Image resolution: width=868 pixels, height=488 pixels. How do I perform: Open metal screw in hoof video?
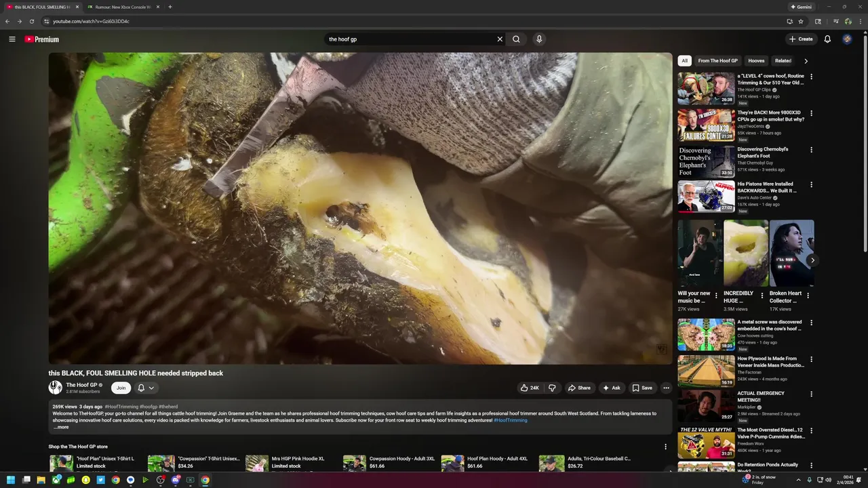(706, 334)
